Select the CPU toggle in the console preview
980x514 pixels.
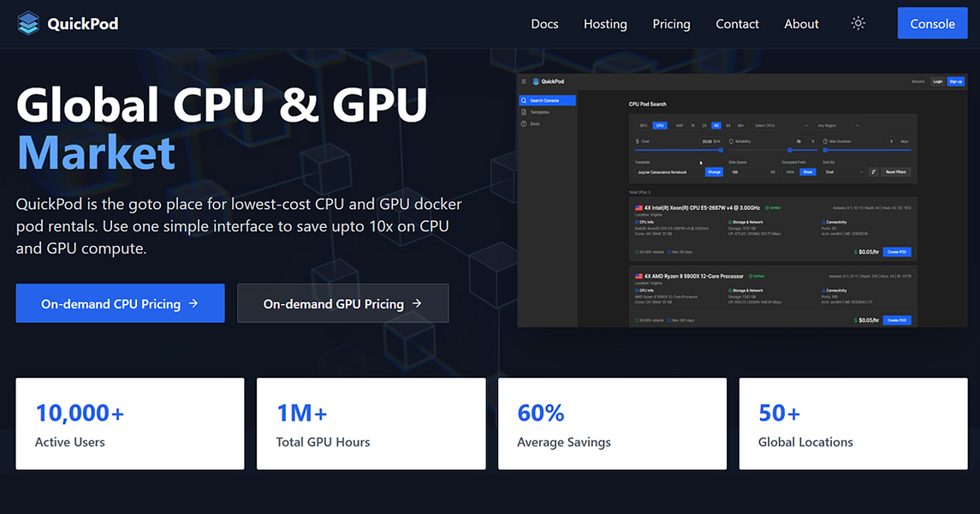click(x=660, y=126)
